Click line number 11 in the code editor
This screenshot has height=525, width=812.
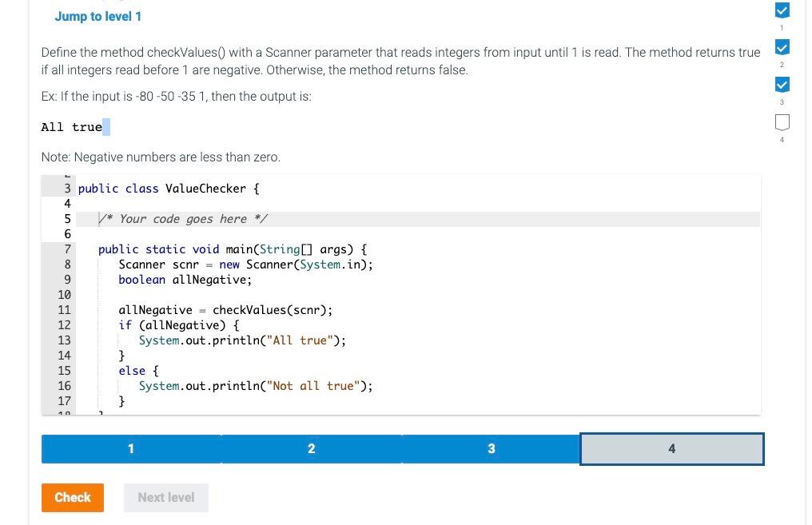[x=63, y=310]
